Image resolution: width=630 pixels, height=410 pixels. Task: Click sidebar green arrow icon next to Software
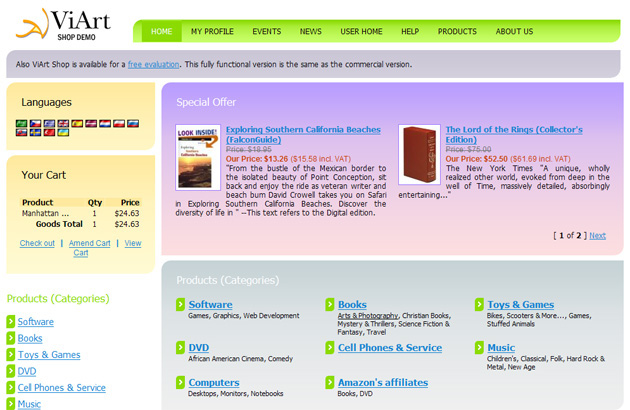tap(11, 322)
